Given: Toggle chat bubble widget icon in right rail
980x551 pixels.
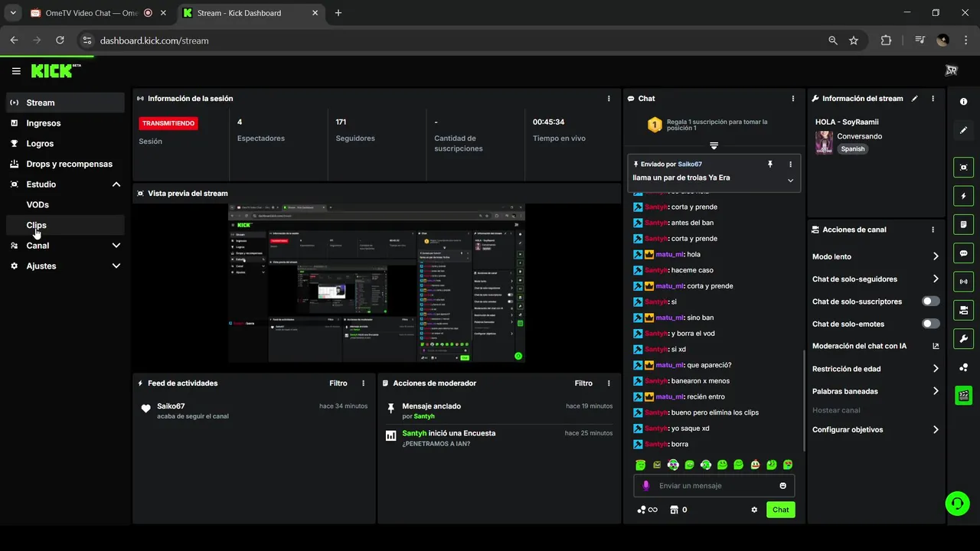Looking at the screenshot, I should click(x=963, y=253).
